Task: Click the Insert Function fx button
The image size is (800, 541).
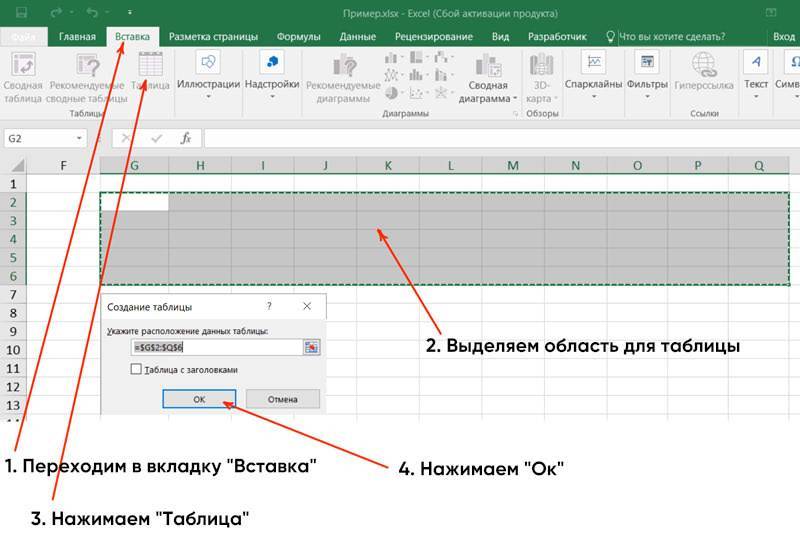Action: [x=186, y=138]
